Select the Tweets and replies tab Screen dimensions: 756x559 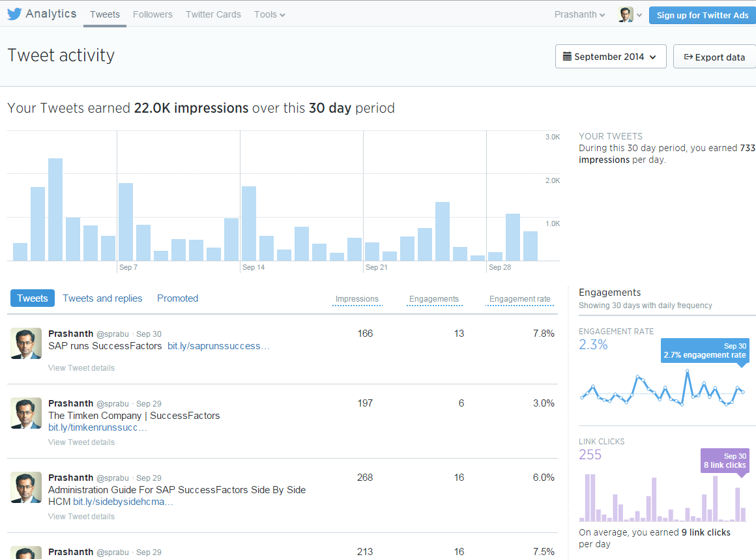pos(102,298)
